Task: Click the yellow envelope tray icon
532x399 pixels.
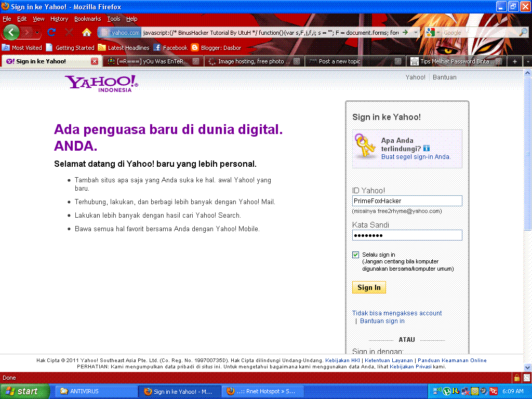Action: tap(475, 391)
